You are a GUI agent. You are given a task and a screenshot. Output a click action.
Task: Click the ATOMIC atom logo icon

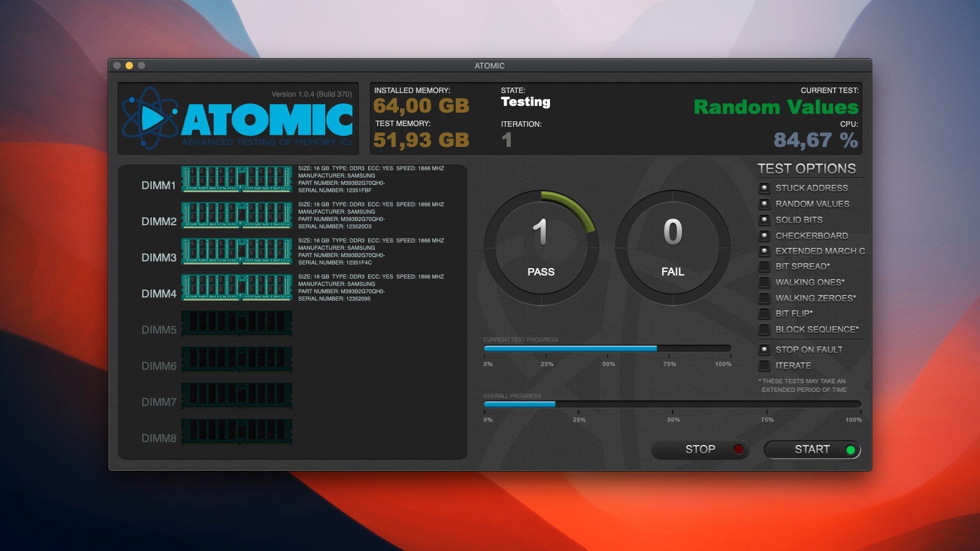(149, 118)
